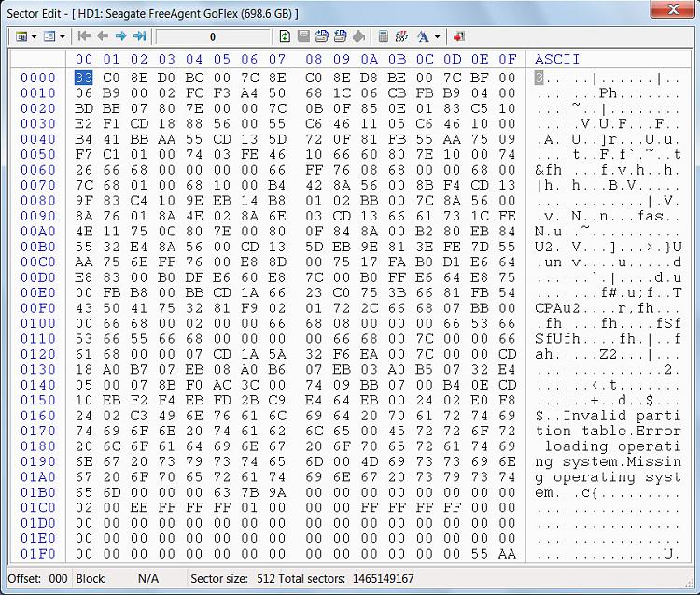
Task: Click the second disk-and-page copy icon
Action: pyautogui.click(x=340, y=36)
